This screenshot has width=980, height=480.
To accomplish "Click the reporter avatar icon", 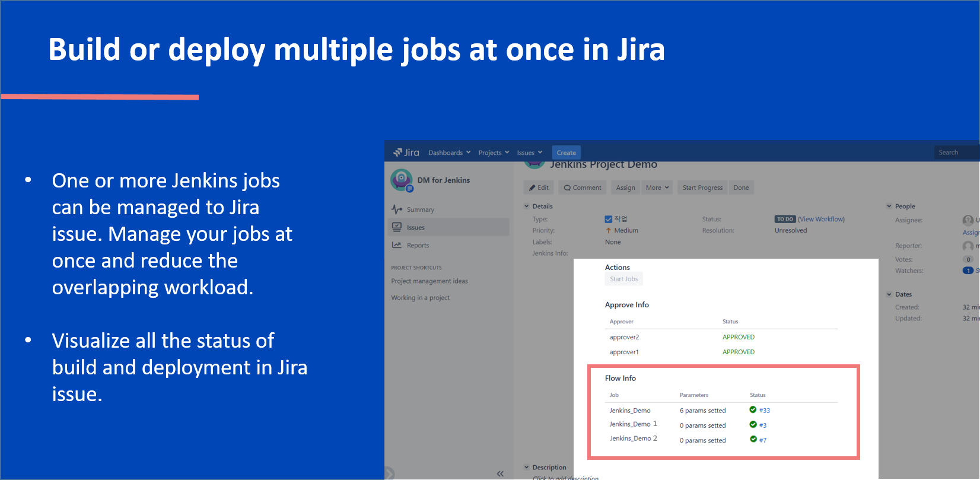I will point(968,246).
